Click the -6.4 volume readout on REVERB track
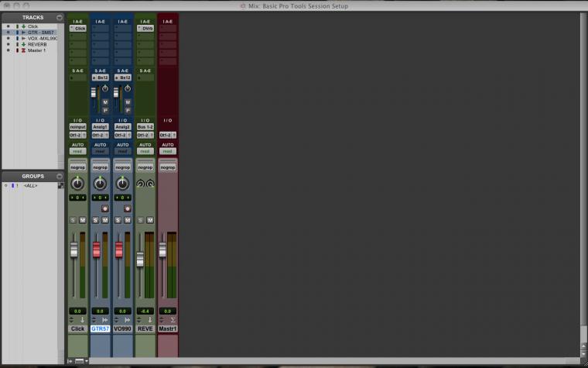 point(145,311)
